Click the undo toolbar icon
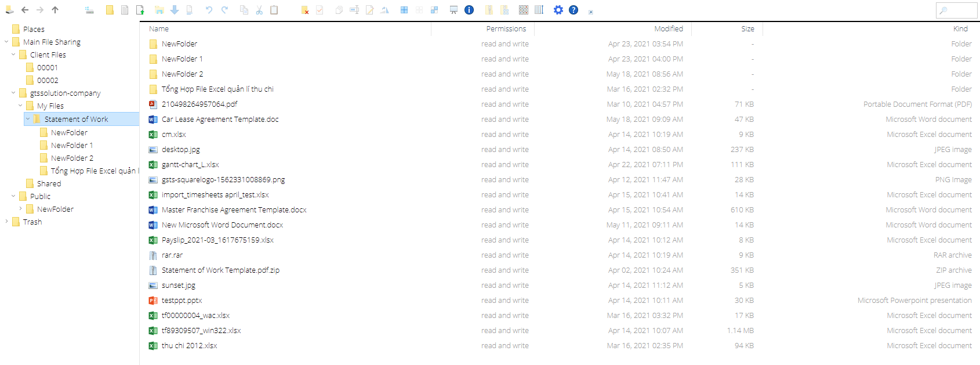Viewport: 980px width, 365px height. 209,10
